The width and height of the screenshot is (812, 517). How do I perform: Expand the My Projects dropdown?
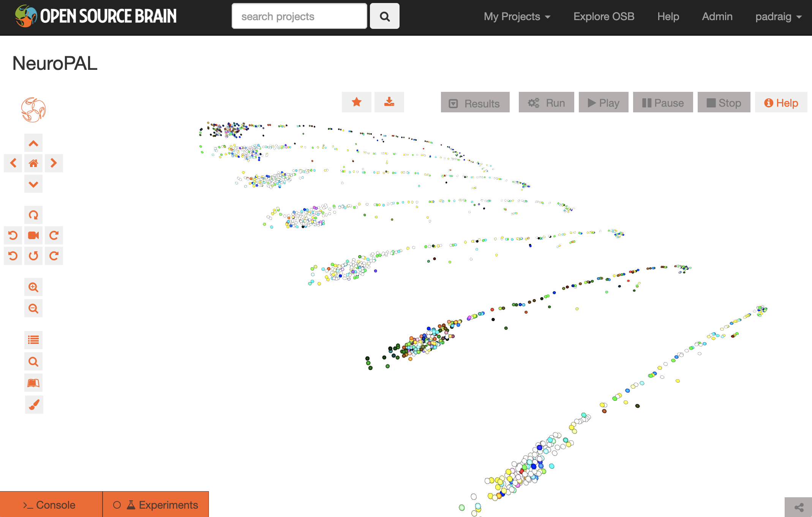[x=517, y=17]
